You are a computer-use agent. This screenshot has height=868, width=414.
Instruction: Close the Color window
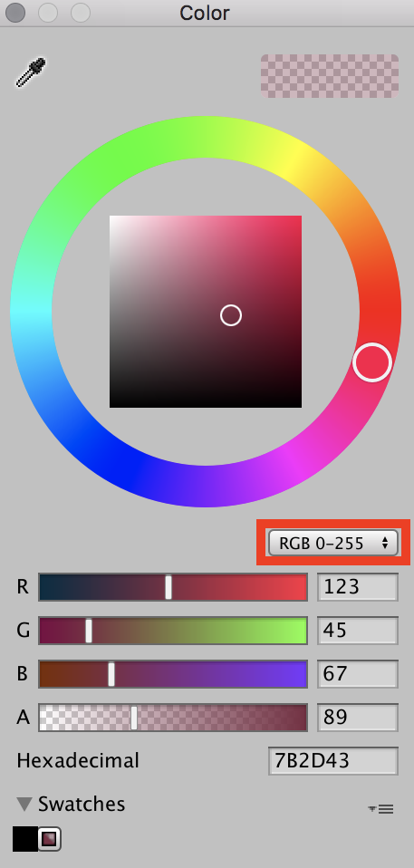(14, 12)
